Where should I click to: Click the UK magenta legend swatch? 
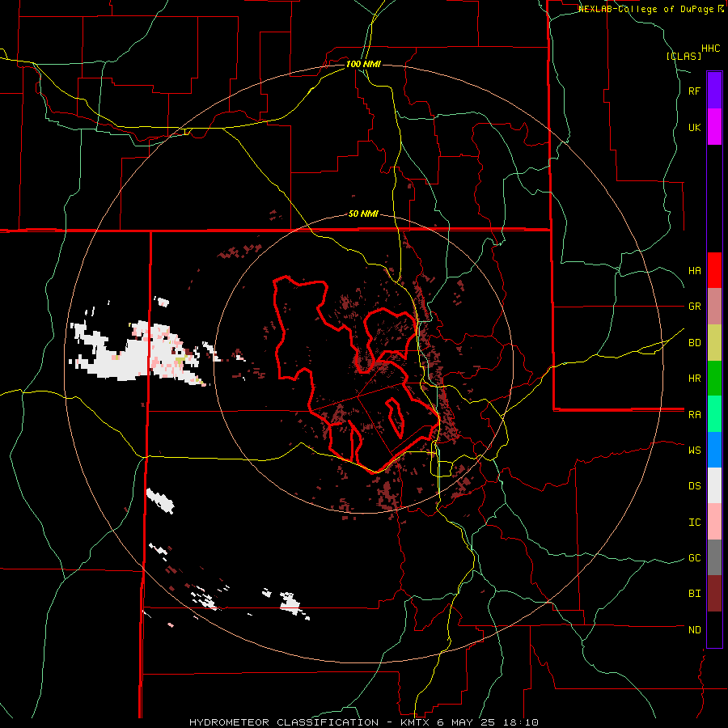[x=714, y=127]
